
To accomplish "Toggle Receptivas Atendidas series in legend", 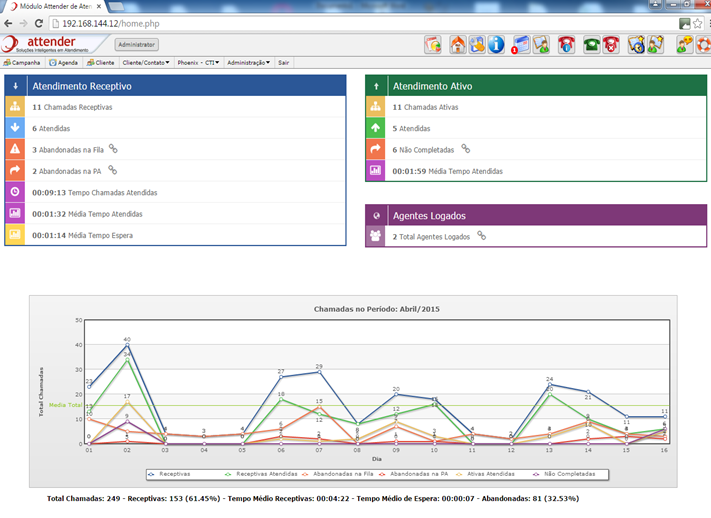I will (261, 474).
